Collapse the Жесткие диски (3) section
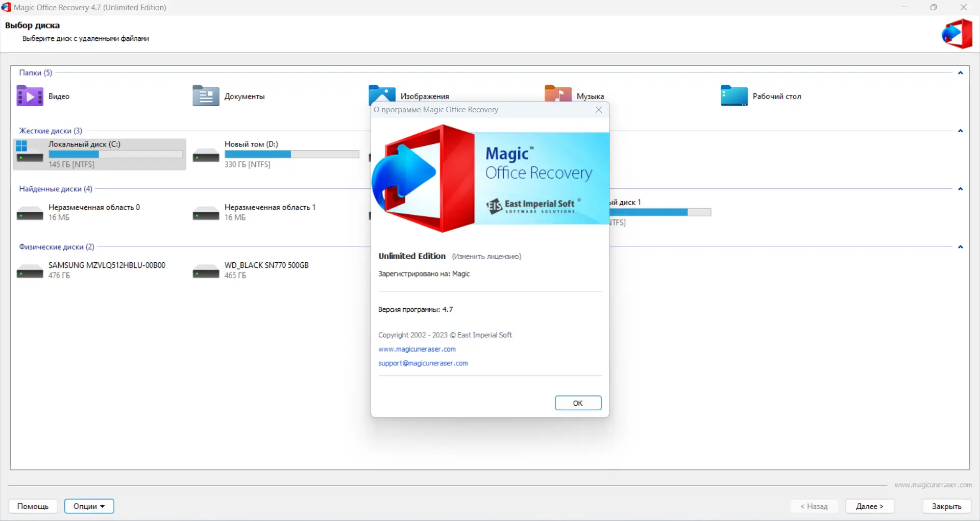 tap(960, 131)
